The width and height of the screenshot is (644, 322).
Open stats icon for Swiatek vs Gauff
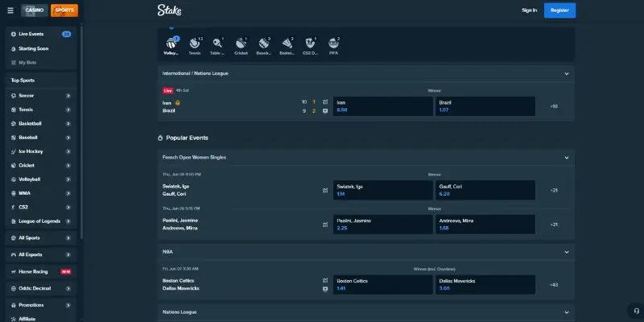324,191
